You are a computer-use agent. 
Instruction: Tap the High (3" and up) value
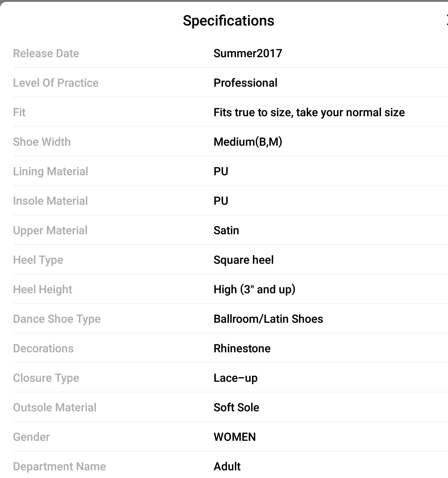point(254,290)
